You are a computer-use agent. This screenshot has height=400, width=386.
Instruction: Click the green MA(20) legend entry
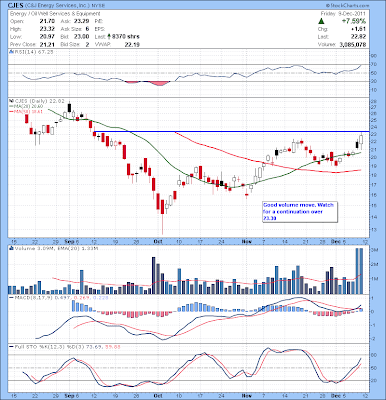click(26, 106)
